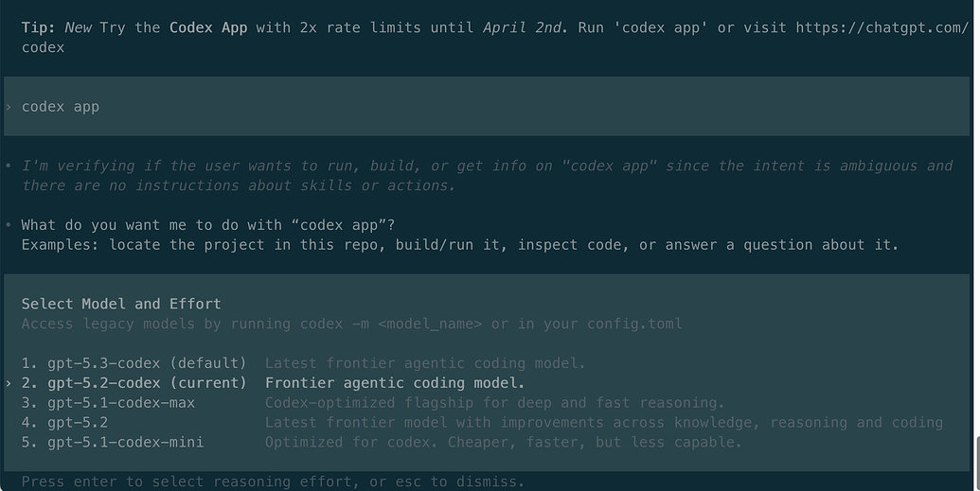Screen dimensions: 980x491
Task: Click the 'Press enter to select reasoning effort' hint
Action: pos(273,482)
